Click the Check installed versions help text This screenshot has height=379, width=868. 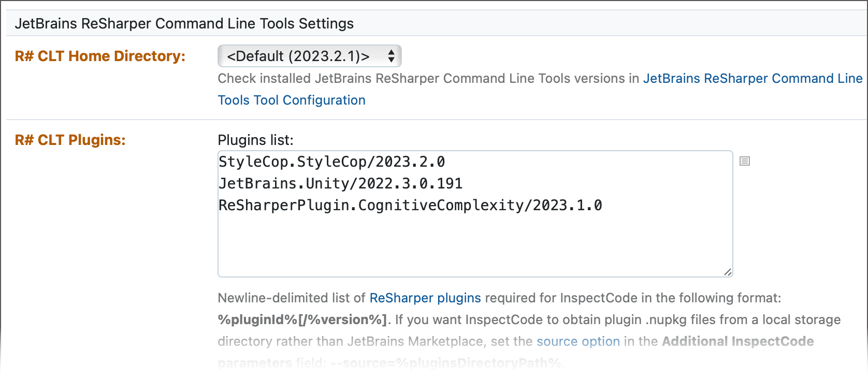click(428, 79)
